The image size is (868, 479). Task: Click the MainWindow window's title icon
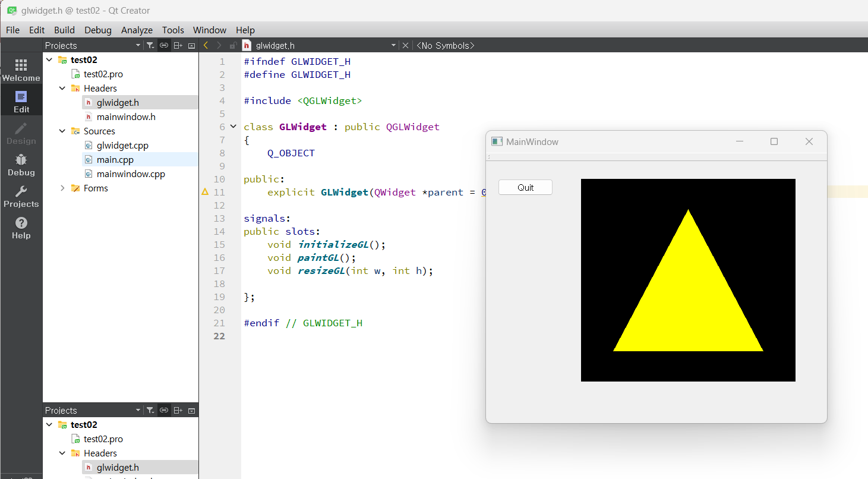[x=497, y=141]
